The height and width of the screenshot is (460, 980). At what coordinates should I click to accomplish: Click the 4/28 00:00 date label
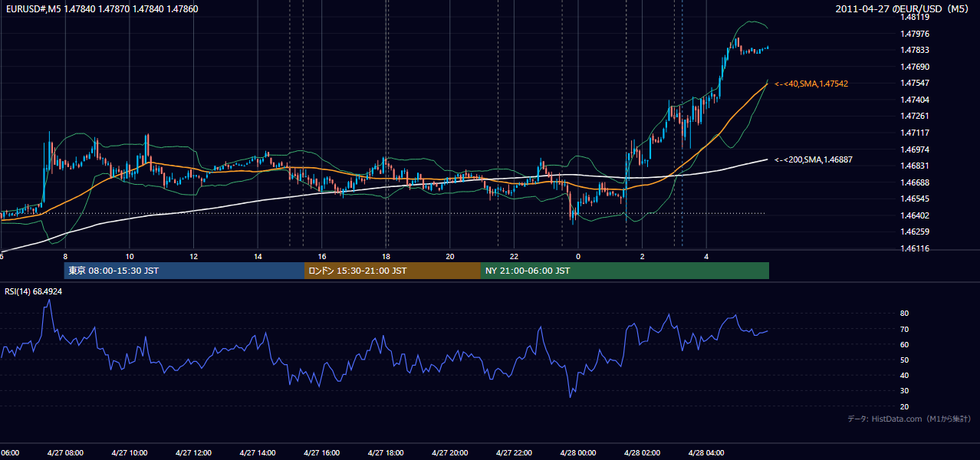coord(578,453)
